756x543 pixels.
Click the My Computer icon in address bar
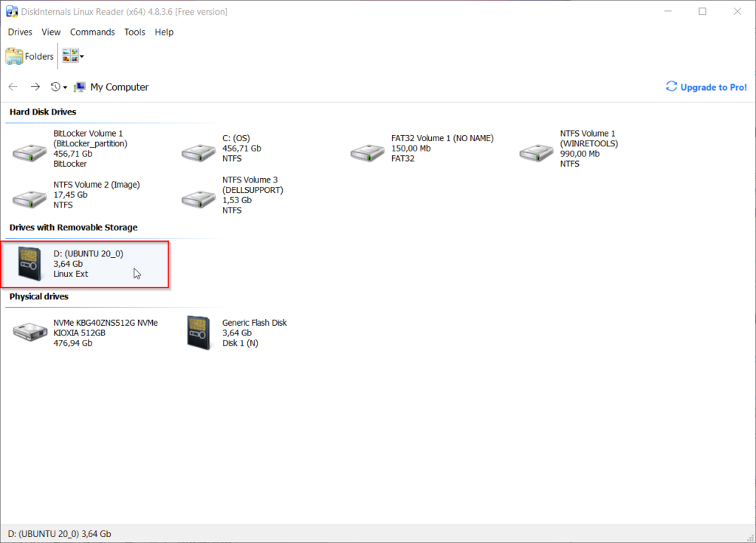(80, 87)
